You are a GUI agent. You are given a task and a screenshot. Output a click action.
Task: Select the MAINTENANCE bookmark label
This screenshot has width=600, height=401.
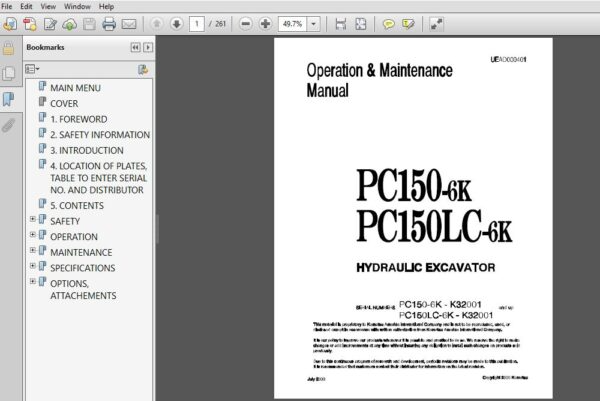[x=81, y=253]
